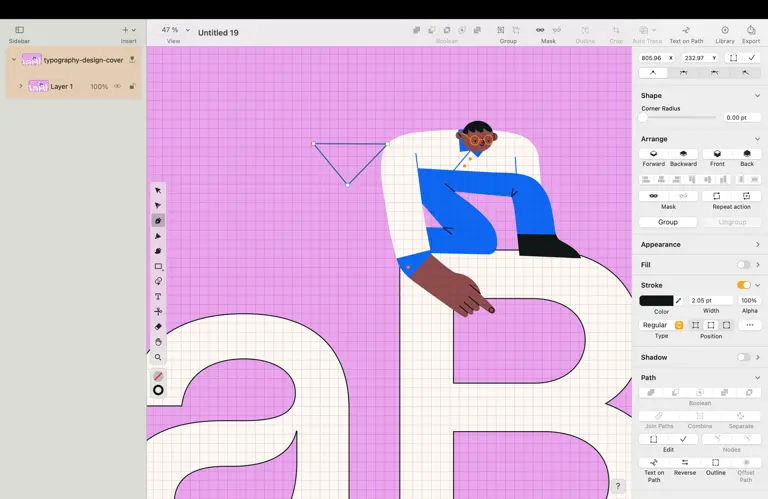This screenshot has width=768, height=499.
Task: Activate the Zoom magnifier tool
Action: pyautogui.click(x=158, y=357)
